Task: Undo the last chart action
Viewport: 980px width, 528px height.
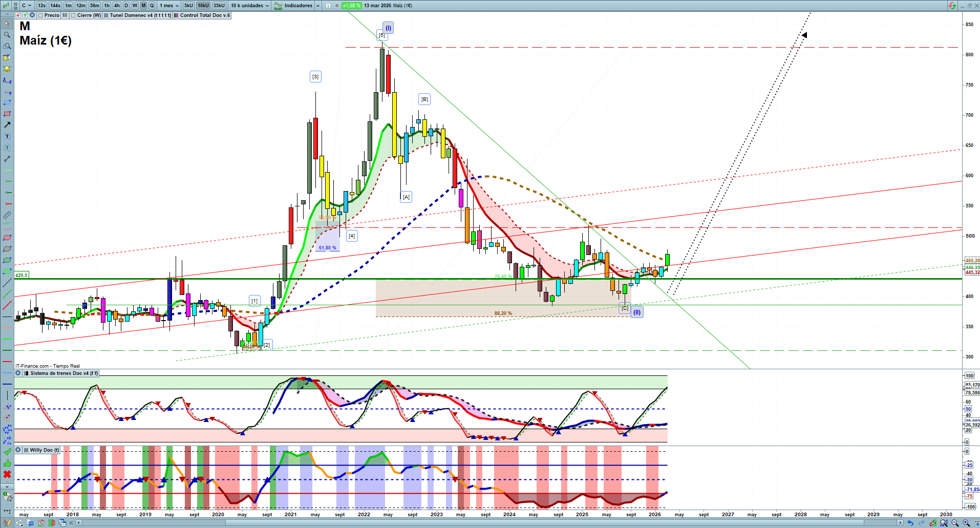Action: pyautogui.click(x=910, y=523)
